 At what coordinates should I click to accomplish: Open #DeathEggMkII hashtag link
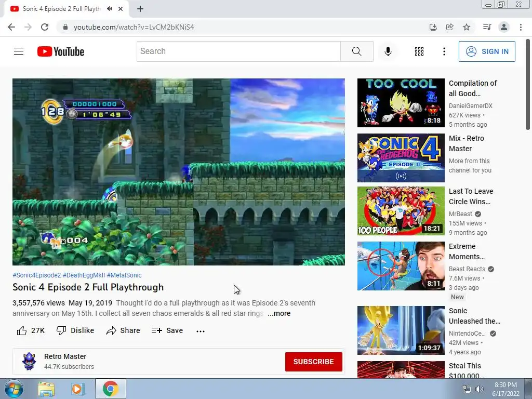(84, 275)
